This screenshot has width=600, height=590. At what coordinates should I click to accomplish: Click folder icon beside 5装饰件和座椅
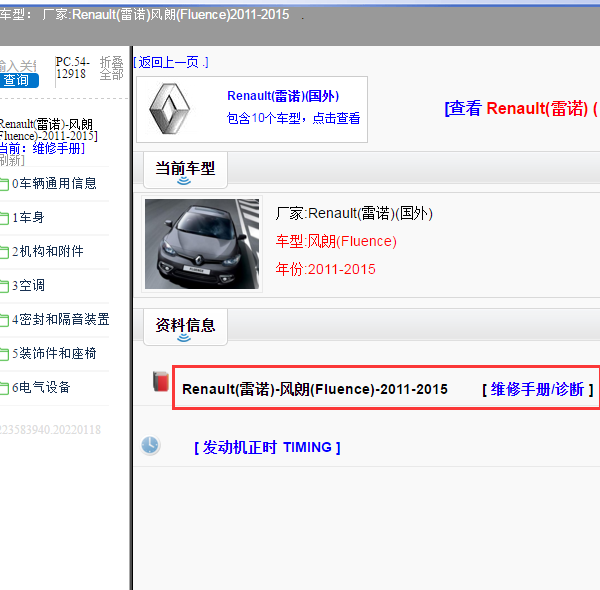tap(4, 354)
